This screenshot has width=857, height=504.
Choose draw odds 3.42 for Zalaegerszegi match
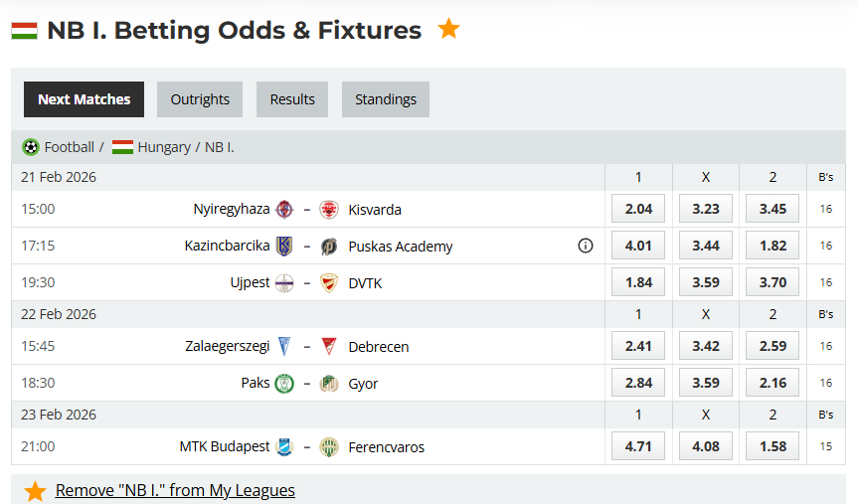pyautogui.click(x=705, y=346)
